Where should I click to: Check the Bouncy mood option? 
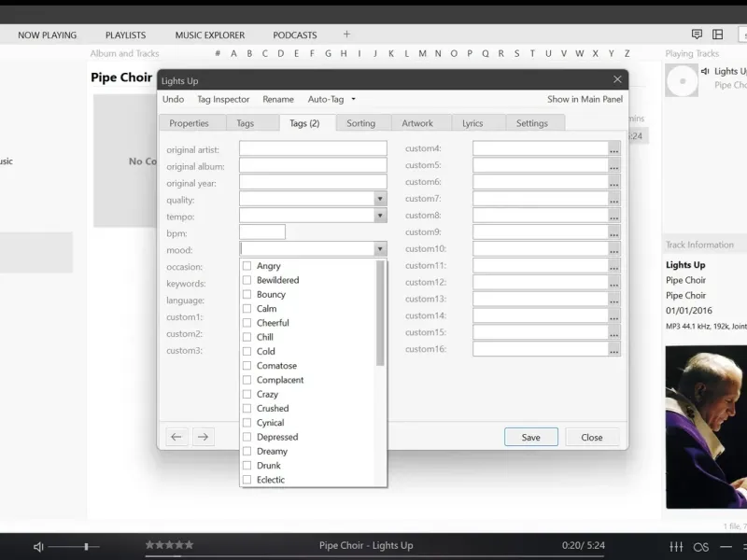[247, 294]
